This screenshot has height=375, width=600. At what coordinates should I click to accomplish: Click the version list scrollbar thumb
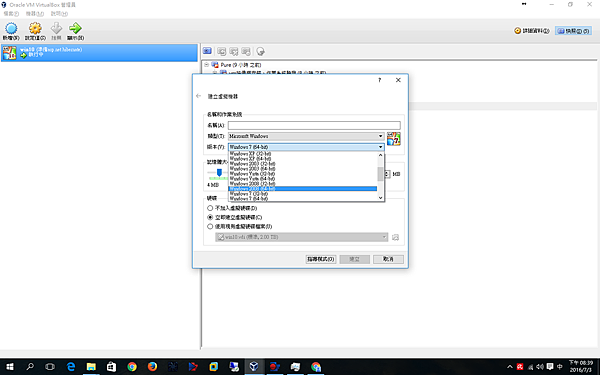(380, 174)
